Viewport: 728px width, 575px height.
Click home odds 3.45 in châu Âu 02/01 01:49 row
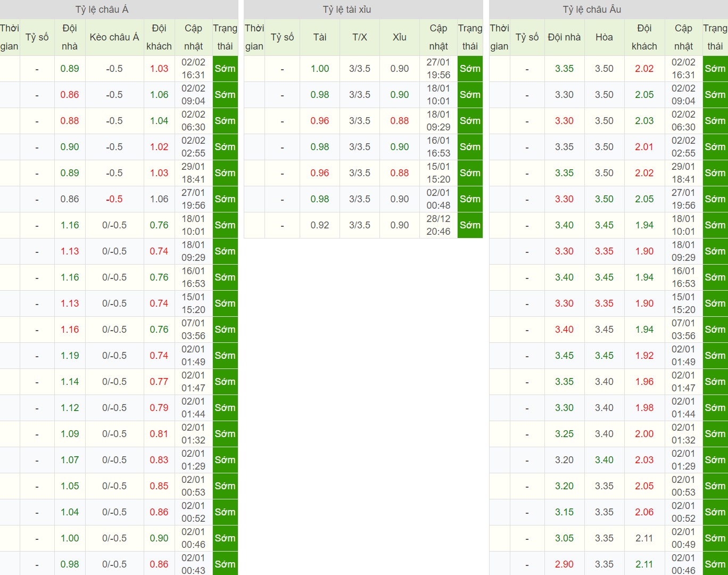click(x=564, y=356)
